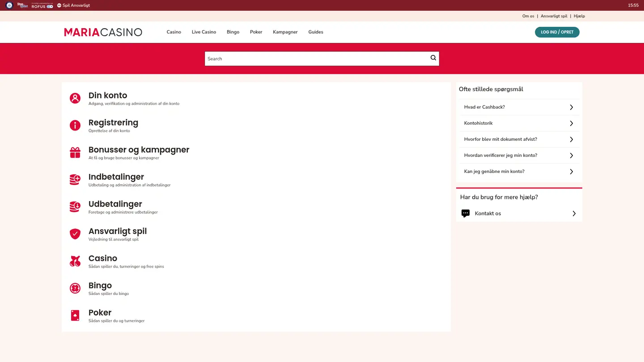
Task: Click 'Kan jeg genåbne min konto?' text
Action: [x=494, y=172]
